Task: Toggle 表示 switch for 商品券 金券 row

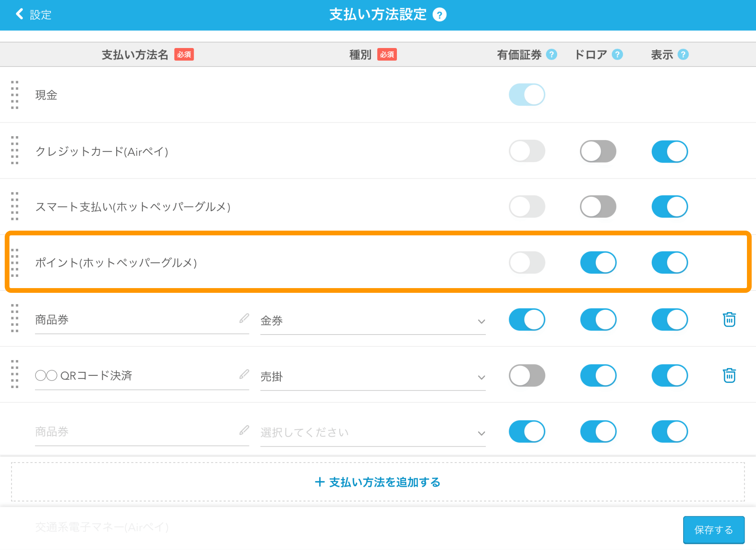Action: [669, 320]
